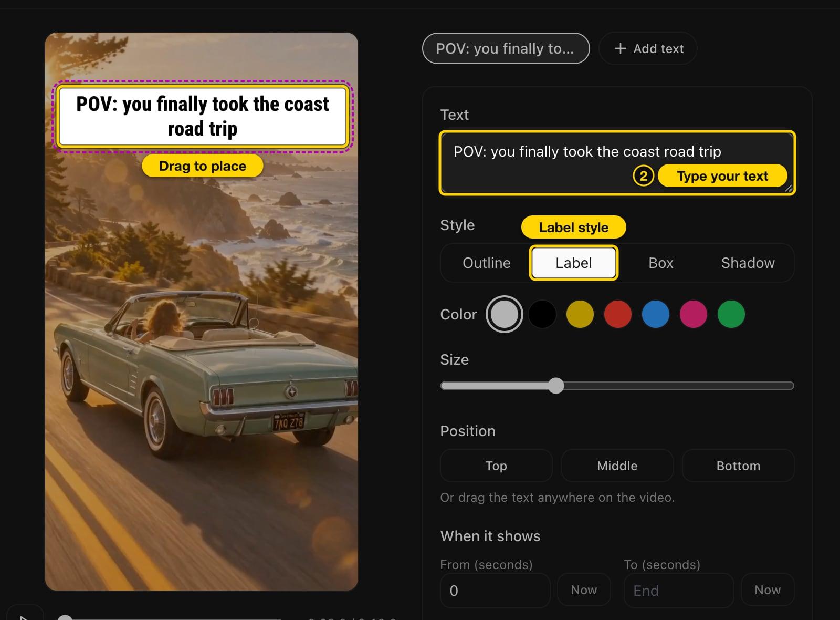Click Now next to From seconds
Viewport: 840px width, 620px height.
(x=584, y=590)
